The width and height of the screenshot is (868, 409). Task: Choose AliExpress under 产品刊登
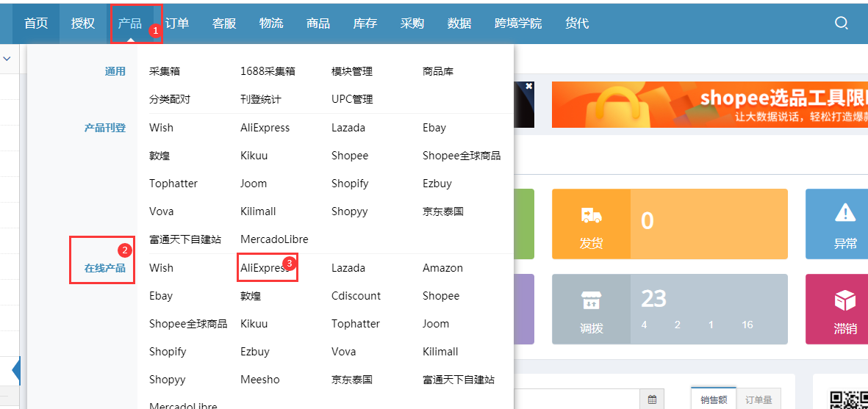[x=265, y=128]
